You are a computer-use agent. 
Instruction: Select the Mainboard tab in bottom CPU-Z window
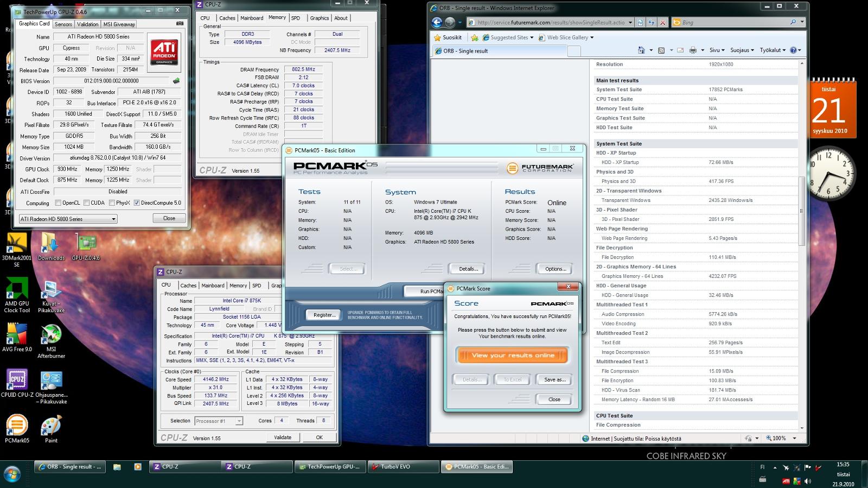point(213,286)
